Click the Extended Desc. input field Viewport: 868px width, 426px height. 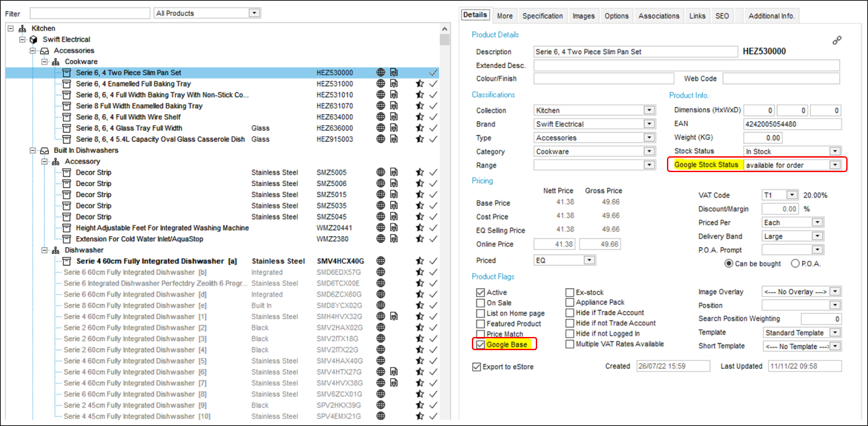coord(686,65)
